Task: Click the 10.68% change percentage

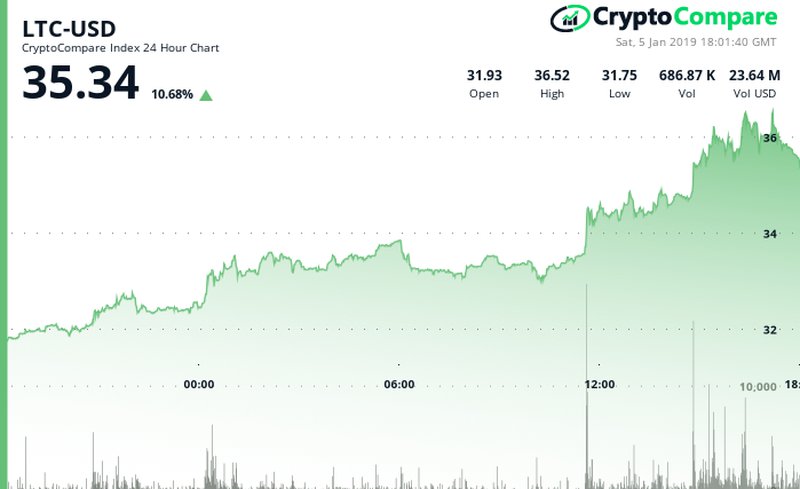Action: pos(173,95)
